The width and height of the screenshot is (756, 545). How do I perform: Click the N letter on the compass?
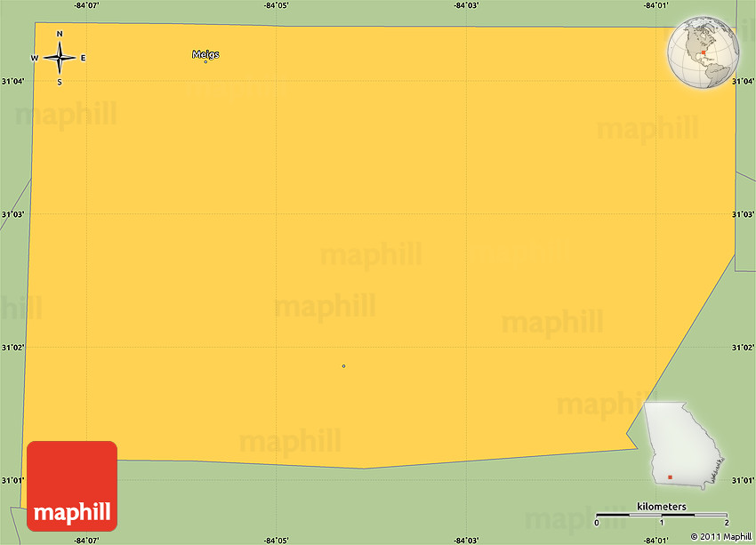click(x=60, y=35)
